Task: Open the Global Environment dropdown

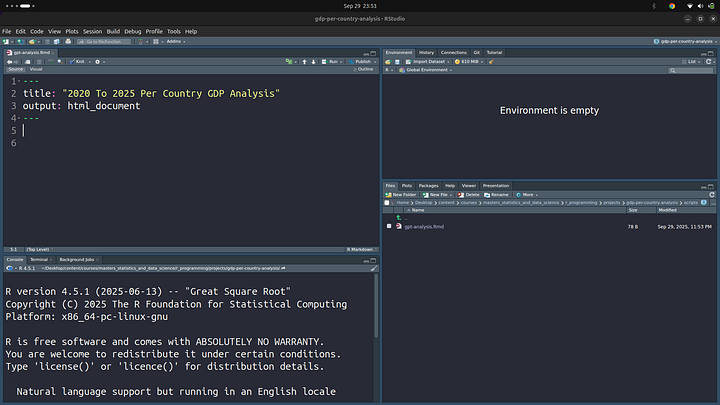Action: [425, 70]
